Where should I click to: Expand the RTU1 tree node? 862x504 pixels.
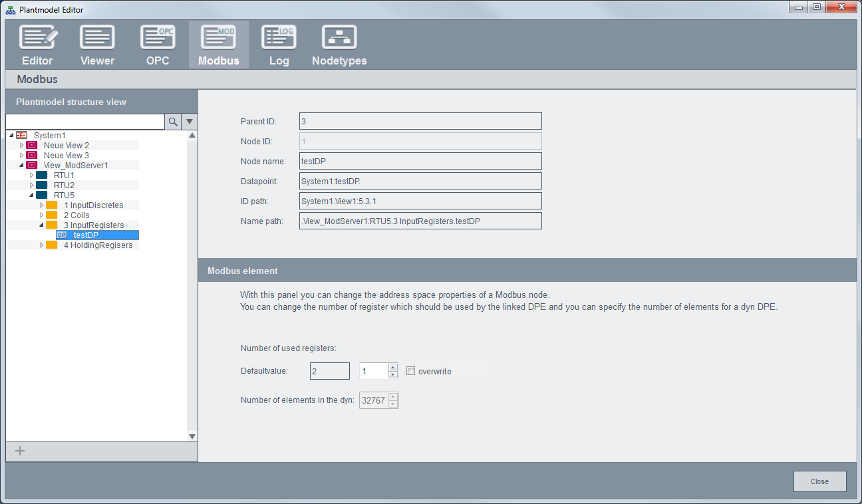point(31,175)
